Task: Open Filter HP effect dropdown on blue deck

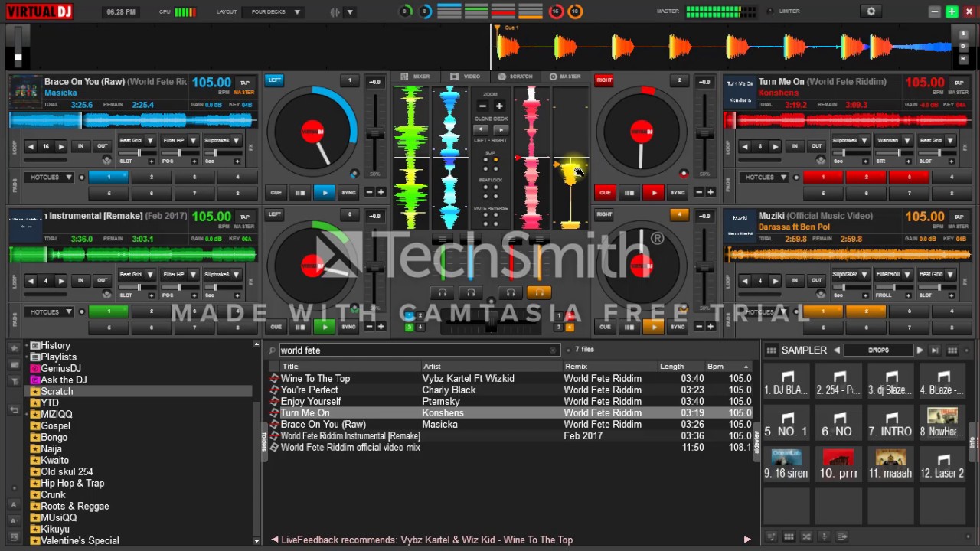Action: [x=192, y=141]
